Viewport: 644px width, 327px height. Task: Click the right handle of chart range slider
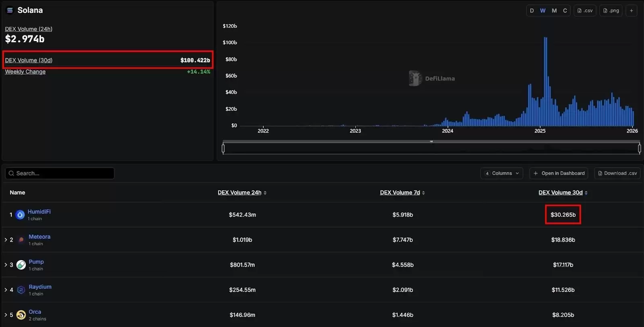[640, 149]
